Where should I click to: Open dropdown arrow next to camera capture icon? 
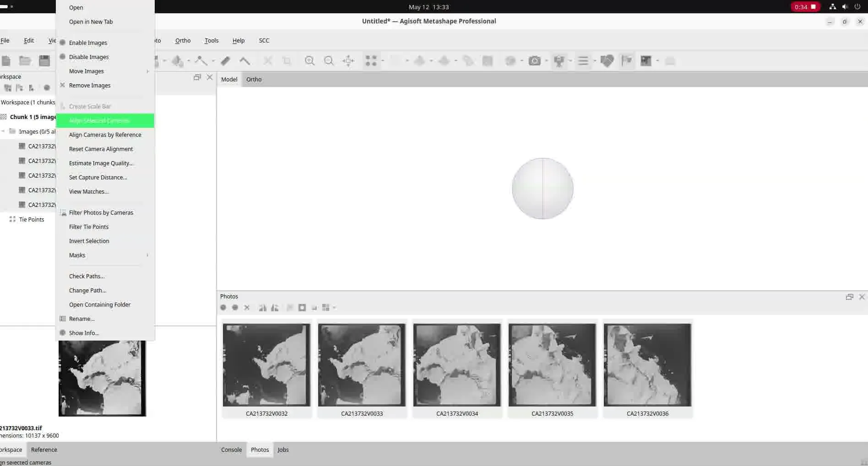point(546,61)
